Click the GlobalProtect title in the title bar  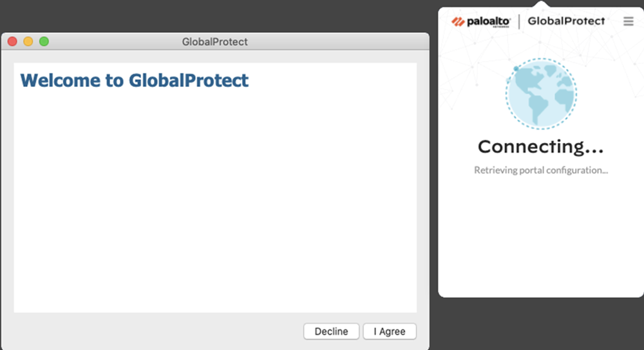pyautogui.click(x=214, y=42)
